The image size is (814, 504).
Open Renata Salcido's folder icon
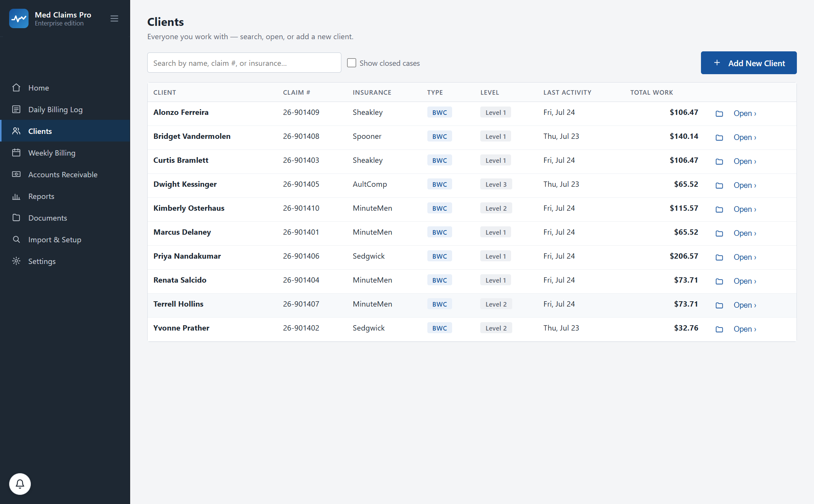click(719, 281)
